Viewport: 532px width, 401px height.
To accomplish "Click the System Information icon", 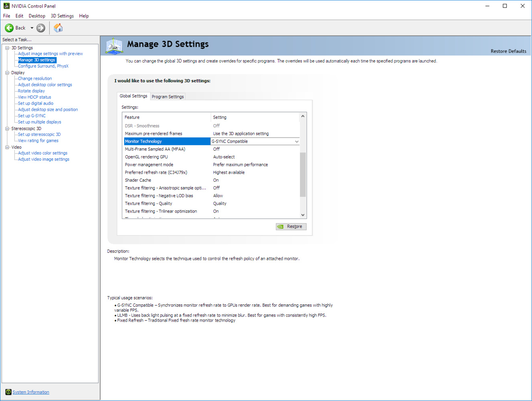I will tap(8, 392).
